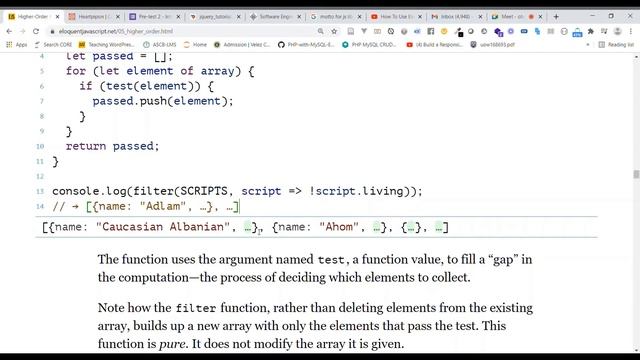Click the yellow smiley extension icon
The height and width of the screenshot is (360, 640).
[x=444, y=31]
